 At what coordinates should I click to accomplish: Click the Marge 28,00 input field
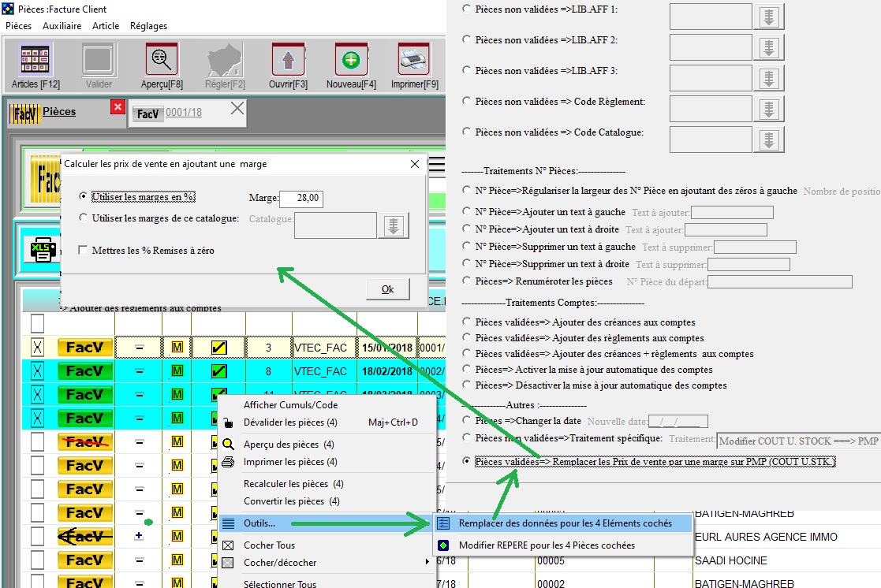coord(301,198)
